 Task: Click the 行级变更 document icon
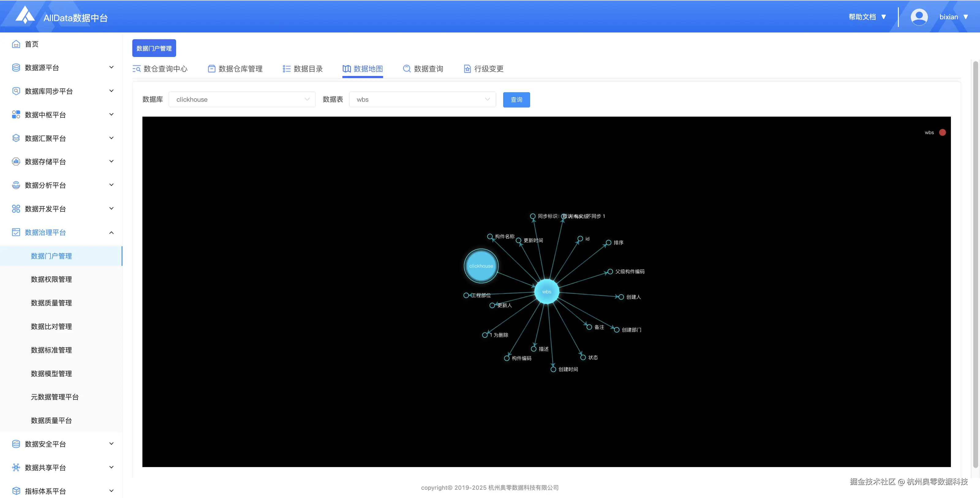click(467, 69)
